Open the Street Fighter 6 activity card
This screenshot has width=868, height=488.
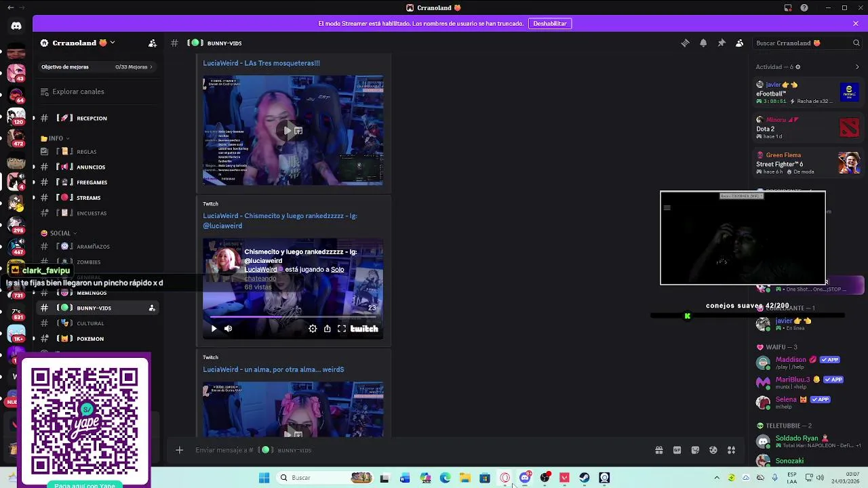(x=808, y=163)
